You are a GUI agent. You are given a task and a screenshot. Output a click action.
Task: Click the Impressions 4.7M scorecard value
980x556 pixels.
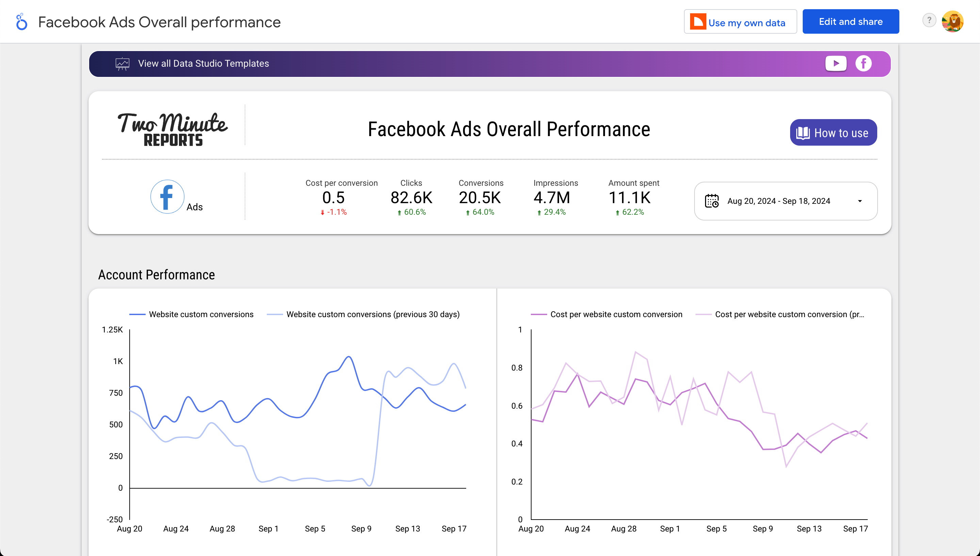coord(552,198)
